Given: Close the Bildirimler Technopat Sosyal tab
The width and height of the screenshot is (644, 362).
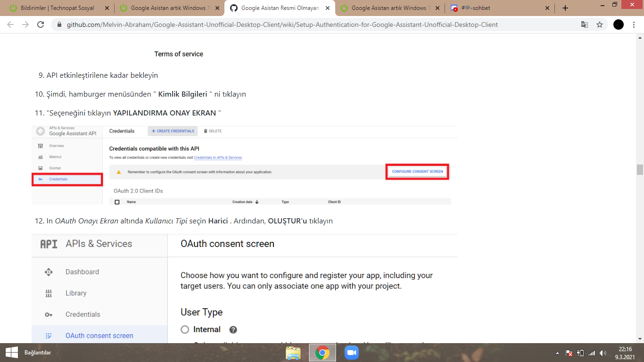Looking at the screenshot, I should (x=107, y=8).
